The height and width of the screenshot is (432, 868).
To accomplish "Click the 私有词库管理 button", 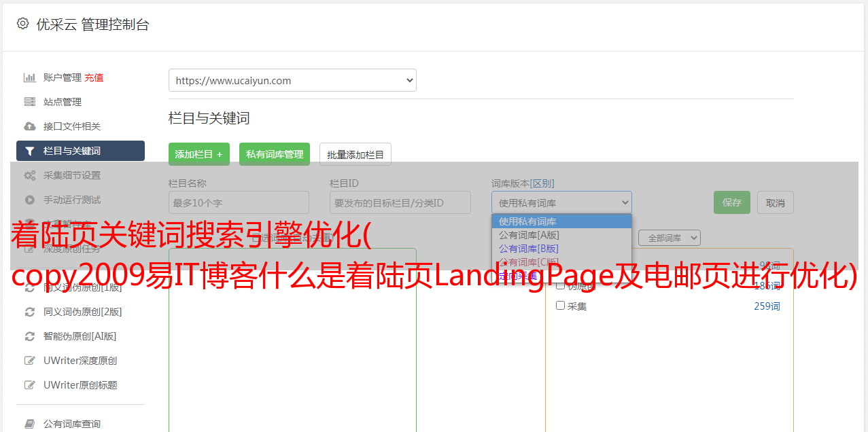I will coord(275,154).
